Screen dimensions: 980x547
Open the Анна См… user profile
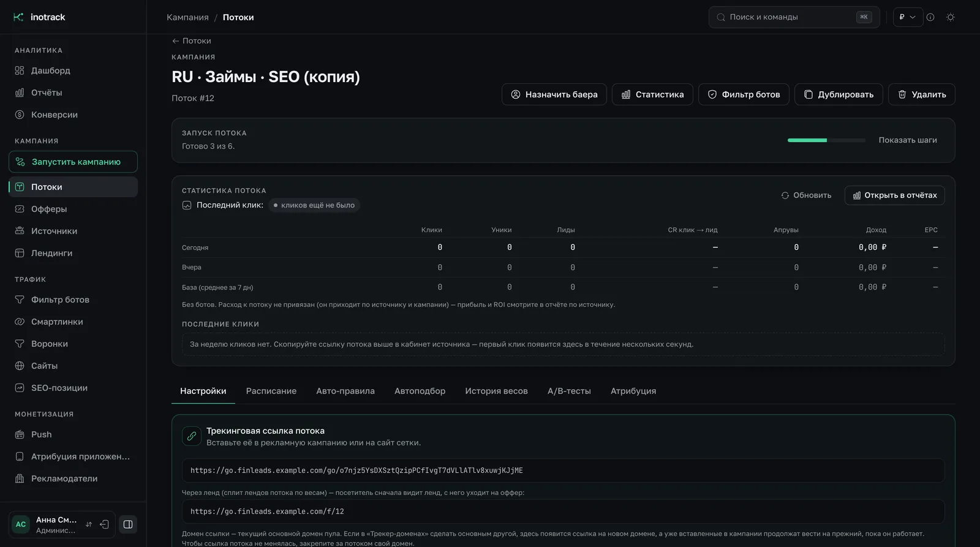(47, 524)
